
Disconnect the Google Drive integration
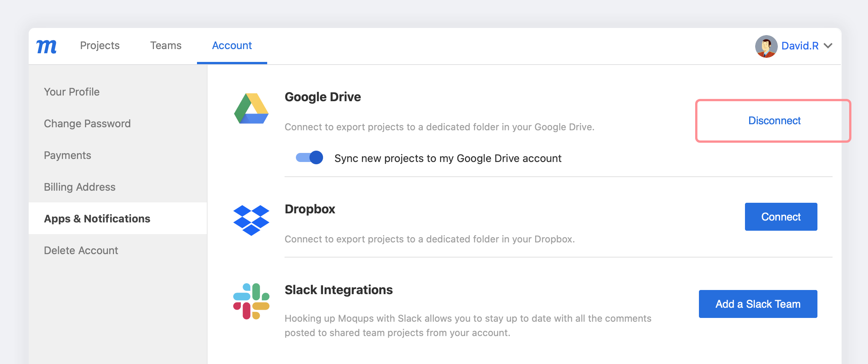(774, 120)
